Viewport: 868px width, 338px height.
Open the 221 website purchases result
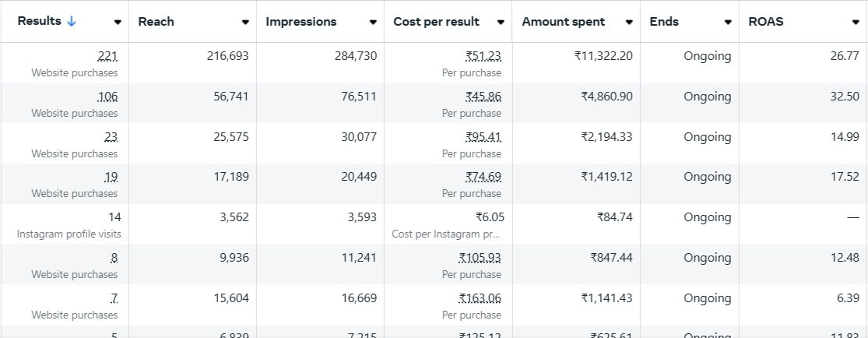pos(107,56)
